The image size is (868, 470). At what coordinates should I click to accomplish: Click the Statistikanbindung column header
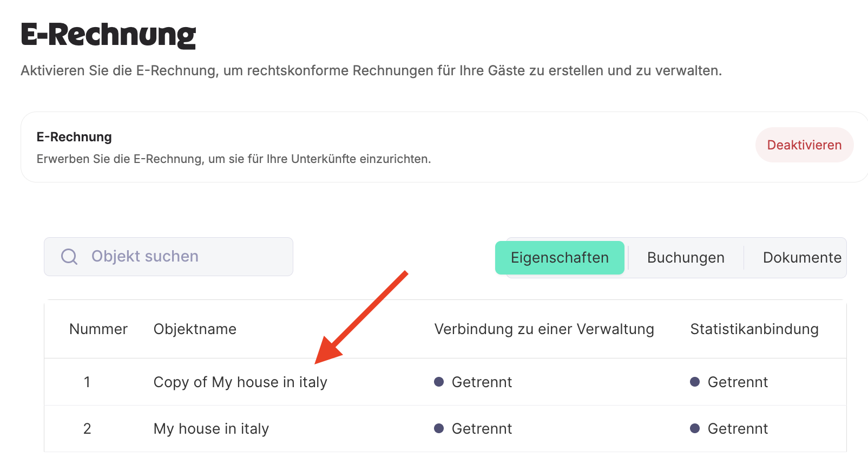pos(754,329)
